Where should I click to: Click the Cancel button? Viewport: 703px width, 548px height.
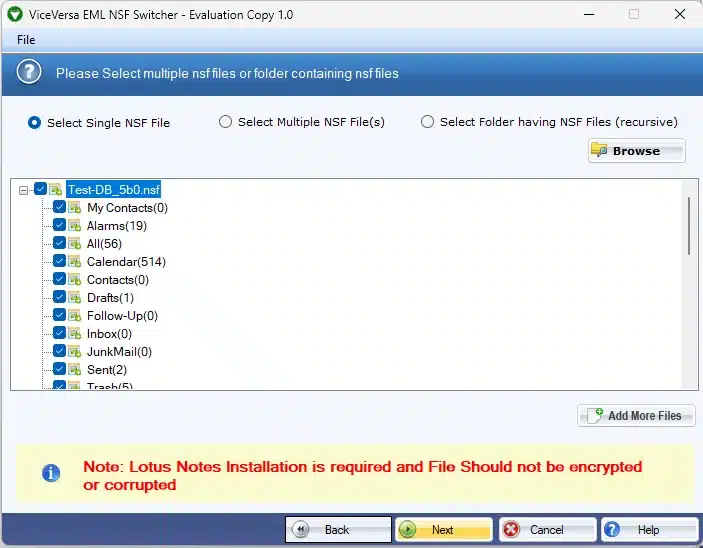[546, 530]
